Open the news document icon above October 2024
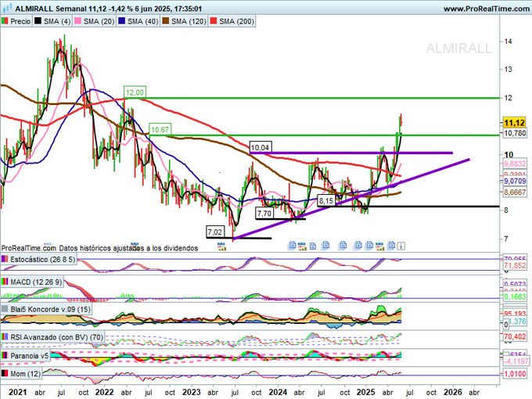The height and width of the screenshot is (399, 532). (343, 246)
